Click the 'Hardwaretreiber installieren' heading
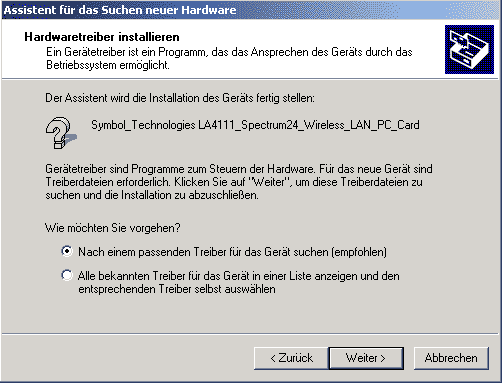Screen dimensions: 502x383 (102, 37)
